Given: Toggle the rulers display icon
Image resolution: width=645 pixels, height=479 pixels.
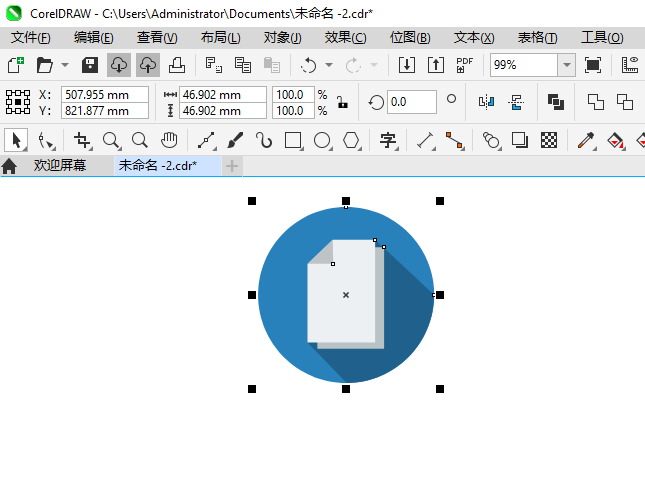Looking at the screenshot, I should (630, 65).
